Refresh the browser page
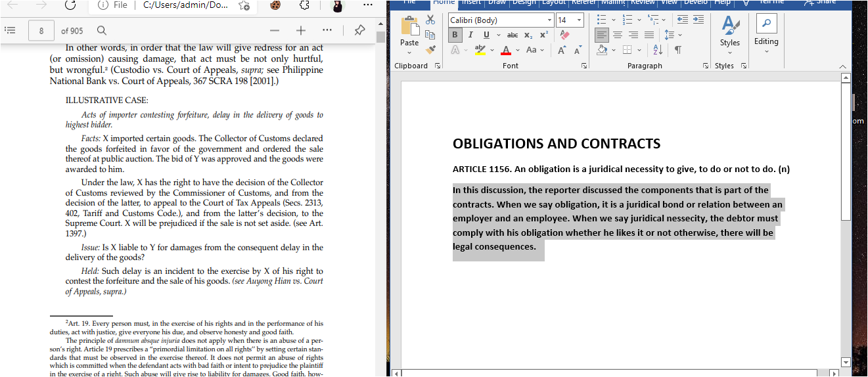This screenshot has height=377, width=868. click(70, 5)
